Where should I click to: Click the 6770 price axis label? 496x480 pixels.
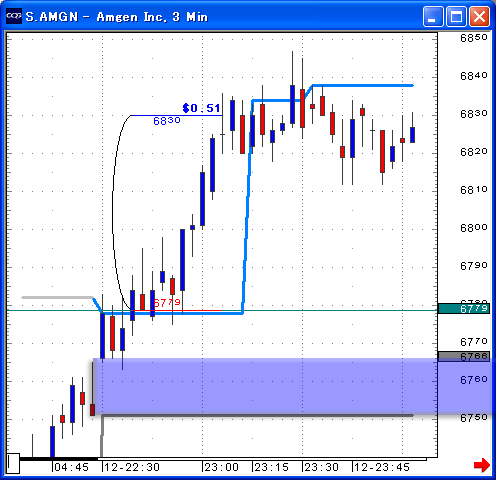(474, 342)
